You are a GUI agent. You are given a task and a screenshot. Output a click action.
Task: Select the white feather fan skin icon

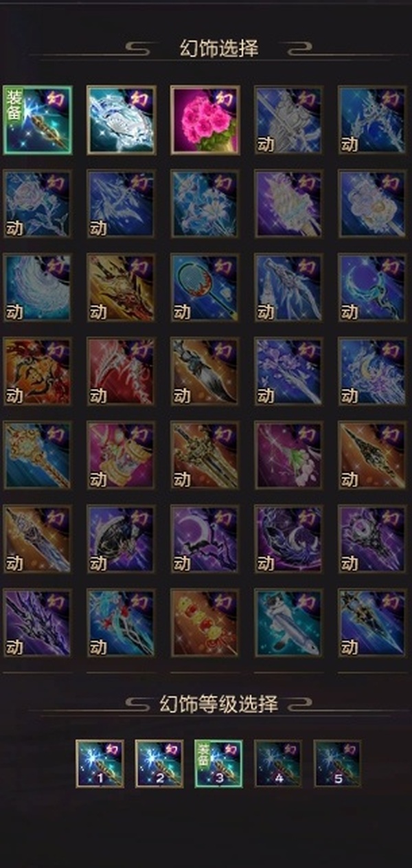click(38, 287)
